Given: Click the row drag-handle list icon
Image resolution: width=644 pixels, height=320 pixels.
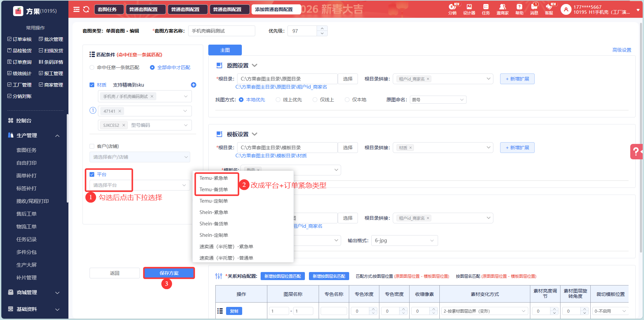Looking at the screenshot, I should (220, 311).
